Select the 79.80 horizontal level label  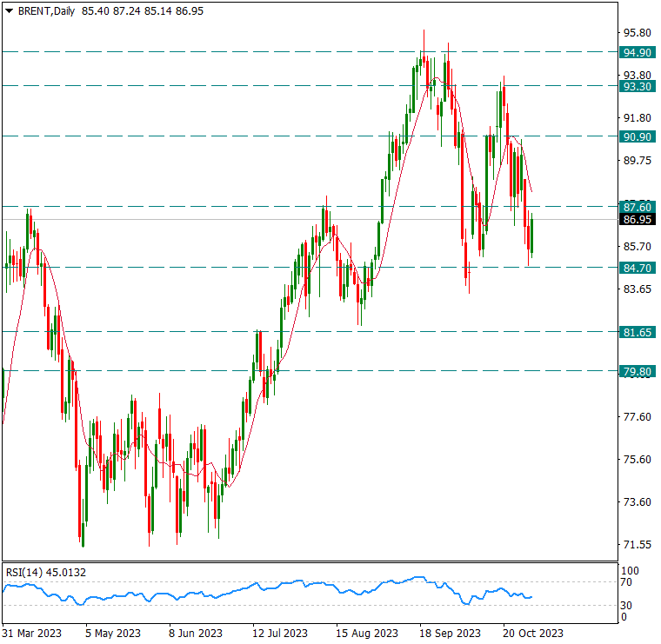[x=638, y=371]
